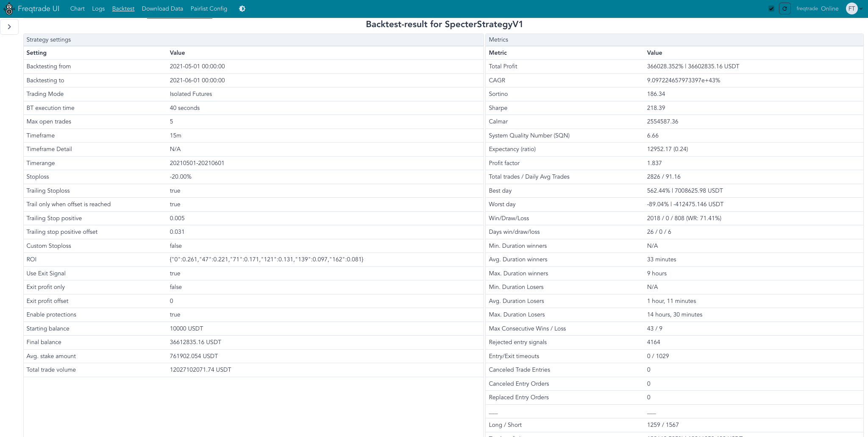Open the Download Data page
Image resolution: width=868 pixels, height=437 pixels.
coord(162,9)
